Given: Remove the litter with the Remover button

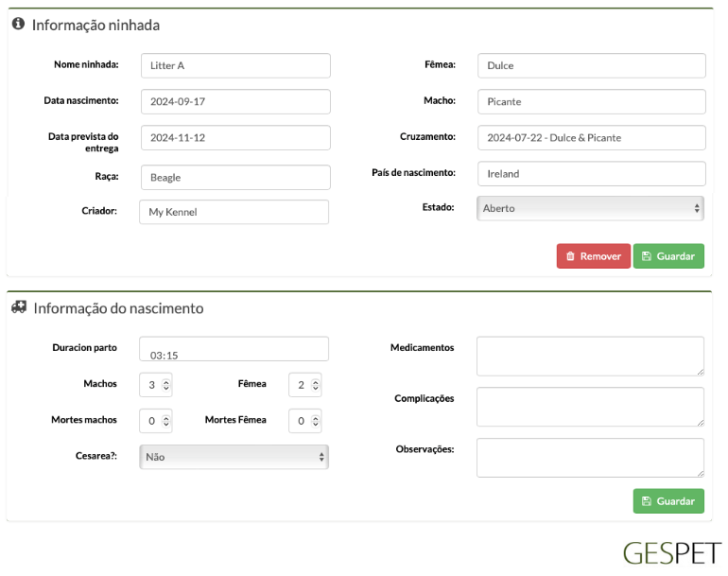Looking at the screenshot, I should click(594, 256).
